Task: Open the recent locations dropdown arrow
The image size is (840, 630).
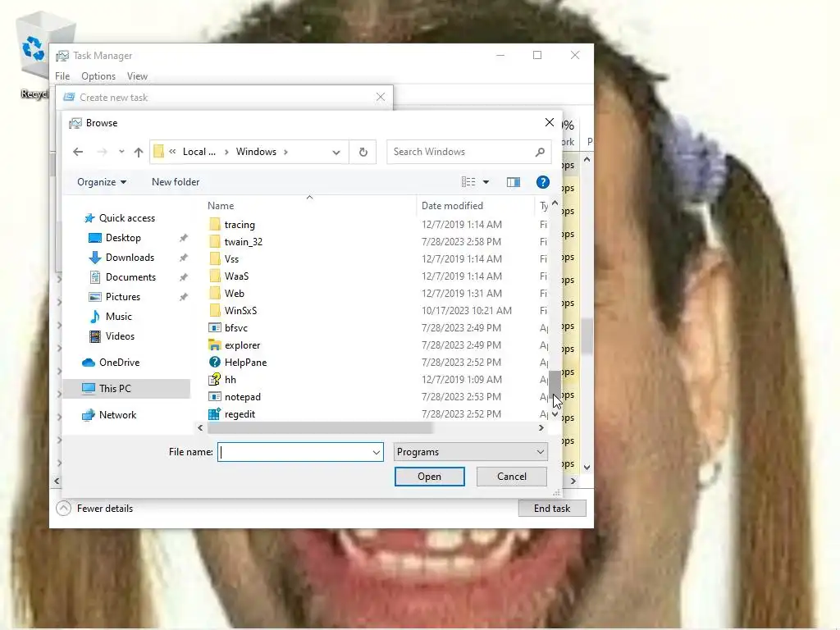Action: coord(121,152)
